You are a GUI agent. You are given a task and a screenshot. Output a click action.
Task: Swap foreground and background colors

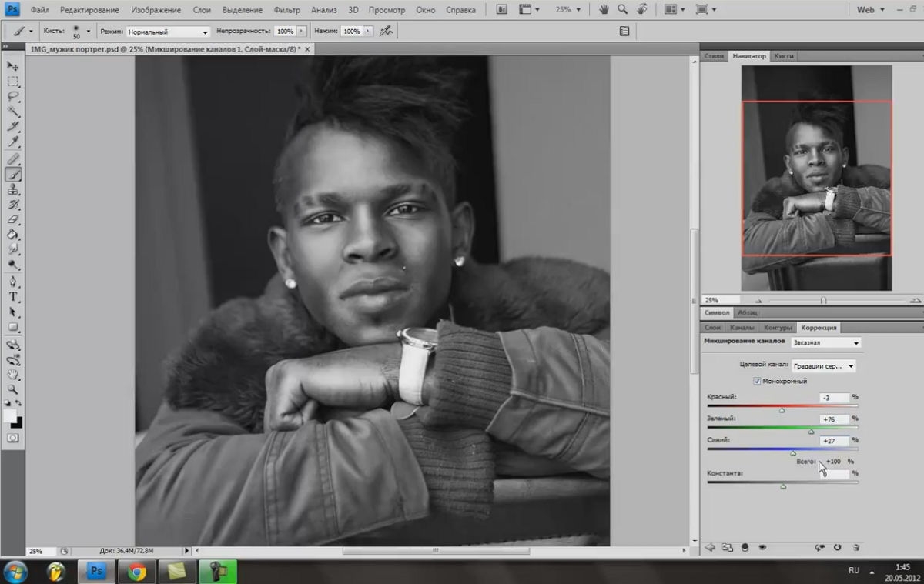pos(18,403)
